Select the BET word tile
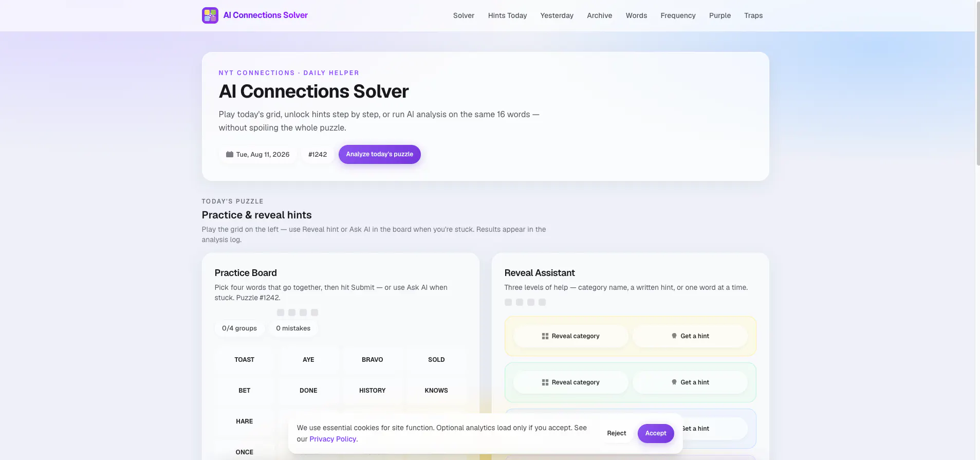Screen dimensions: 980x460 pos(245,391)
